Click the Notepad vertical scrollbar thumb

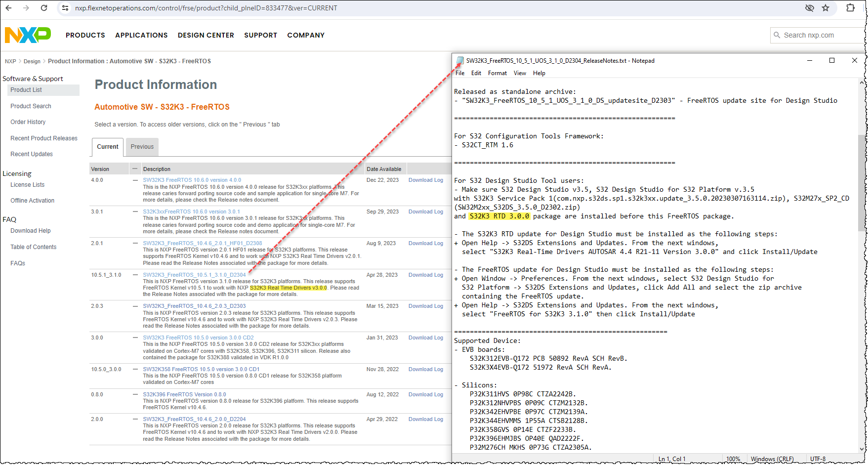pos(862,183)
